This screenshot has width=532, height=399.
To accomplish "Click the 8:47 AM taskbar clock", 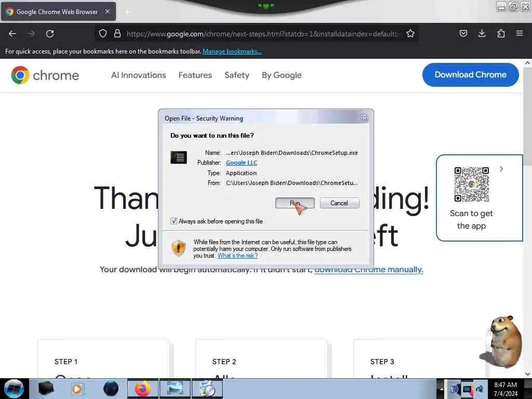I will [506, 389].
